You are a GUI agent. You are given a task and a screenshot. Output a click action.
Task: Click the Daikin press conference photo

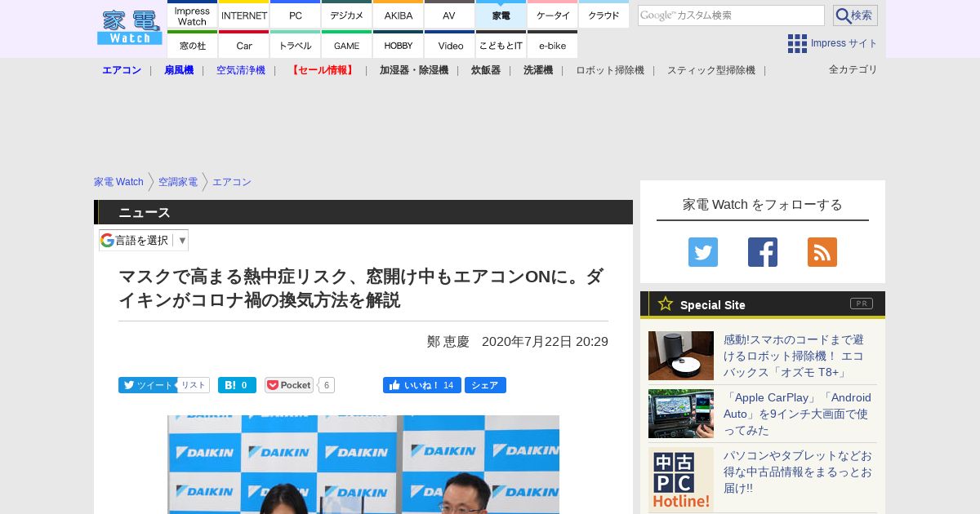click(x=363, y=464)
